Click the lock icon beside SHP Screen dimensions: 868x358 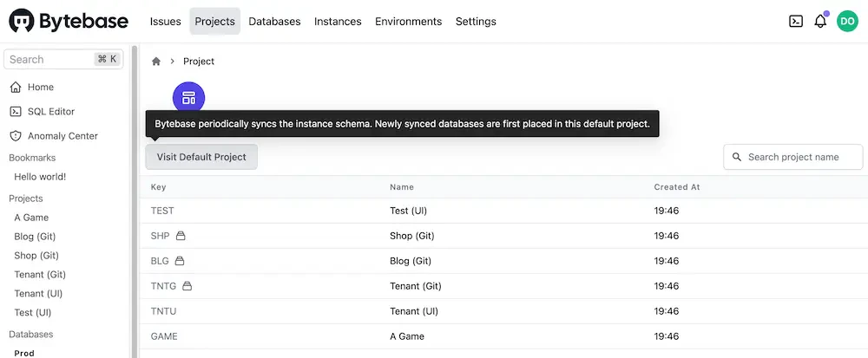181,236
